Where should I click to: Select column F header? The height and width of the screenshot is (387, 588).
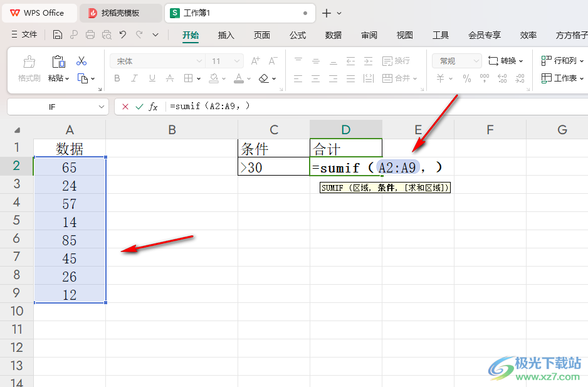(490, 130)
